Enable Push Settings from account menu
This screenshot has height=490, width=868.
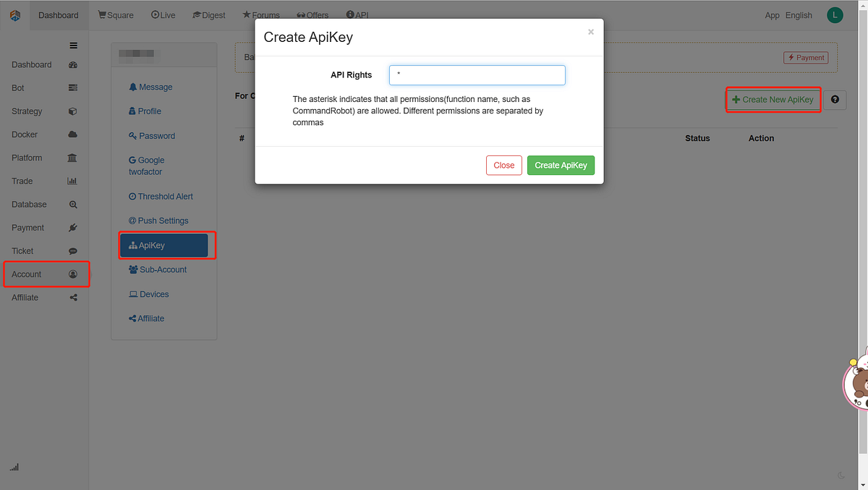(158, 220)
